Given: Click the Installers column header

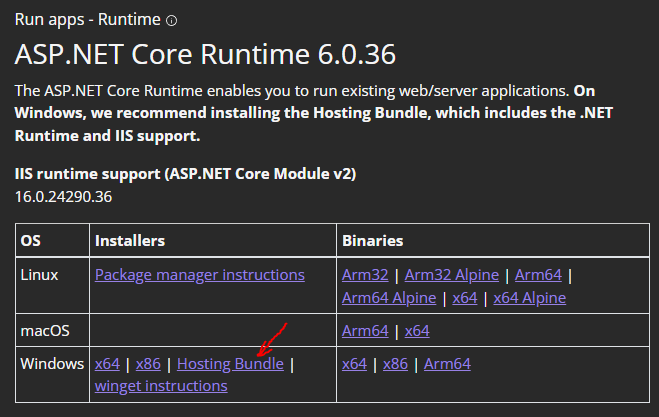Looking at the screenshot, I should pyautogui.click(x=129, y=241).
